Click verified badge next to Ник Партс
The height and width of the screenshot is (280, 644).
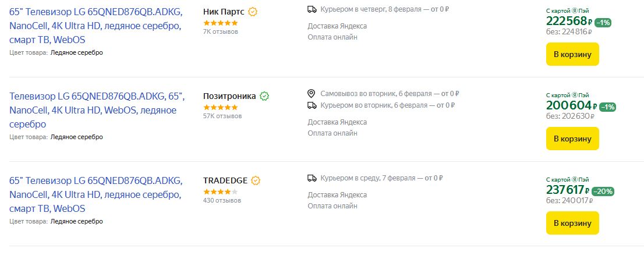pyautogui.click(x=253, y=12)
